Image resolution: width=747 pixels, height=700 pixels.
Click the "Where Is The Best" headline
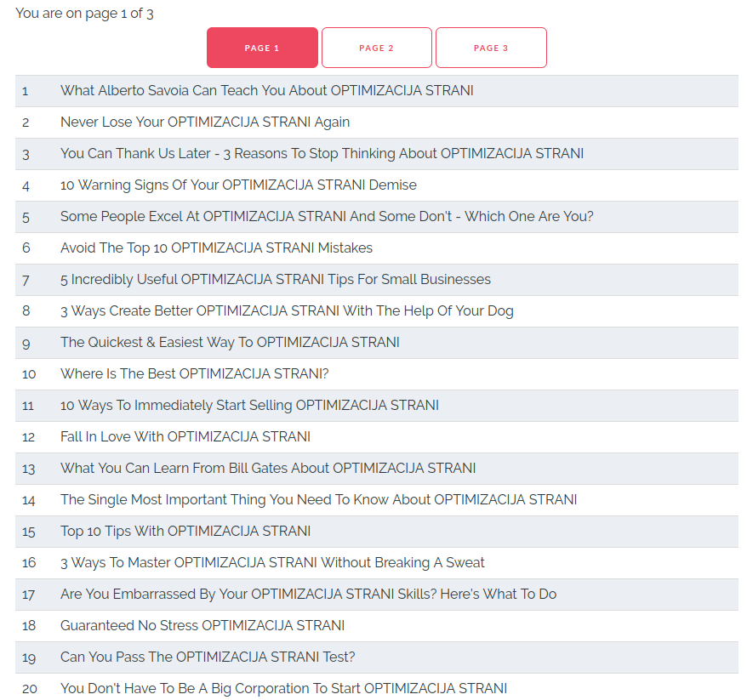(194, 374)
